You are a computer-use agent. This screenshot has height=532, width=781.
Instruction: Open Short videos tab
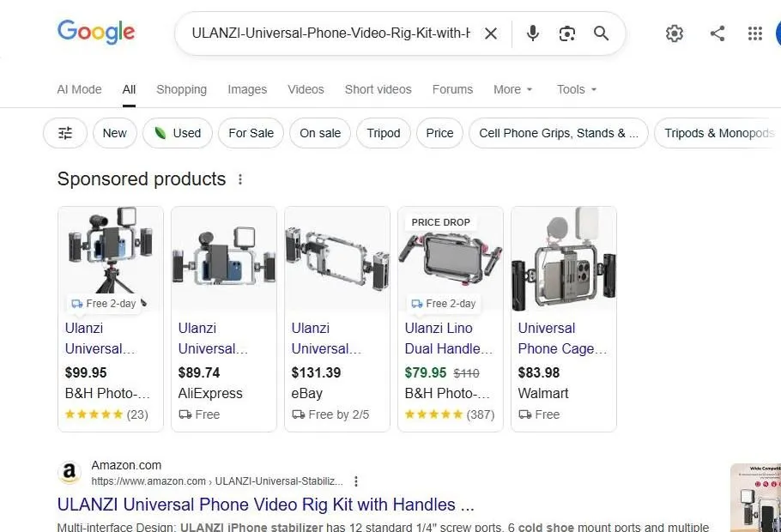(x=378, y=89)
